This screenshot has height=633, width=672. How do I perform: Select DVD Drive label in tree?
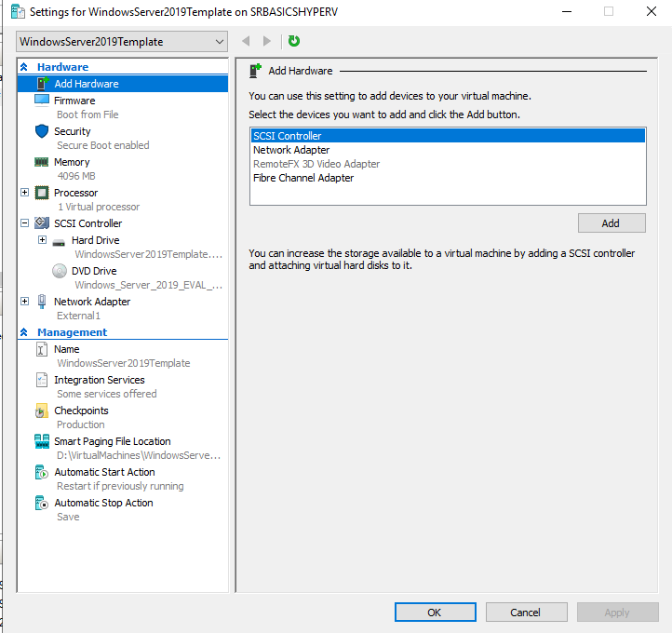click(x=94, y=271)
